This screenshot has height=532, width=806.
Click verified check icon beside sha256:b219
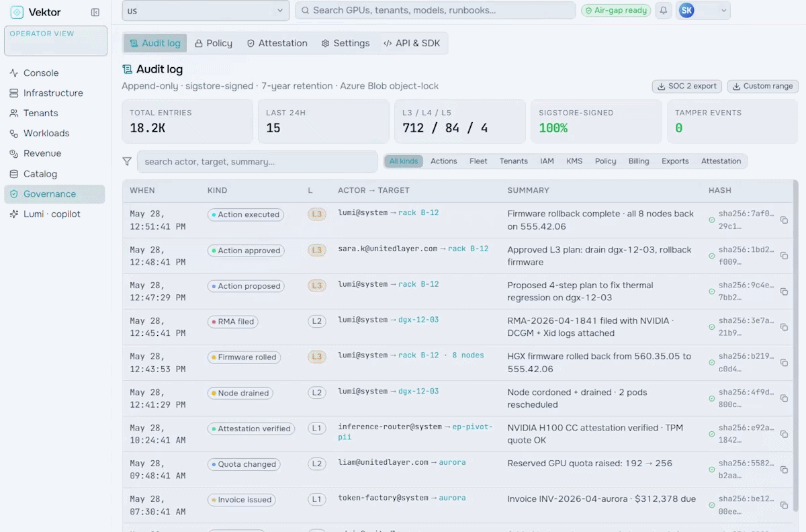(x=712, y=363)
